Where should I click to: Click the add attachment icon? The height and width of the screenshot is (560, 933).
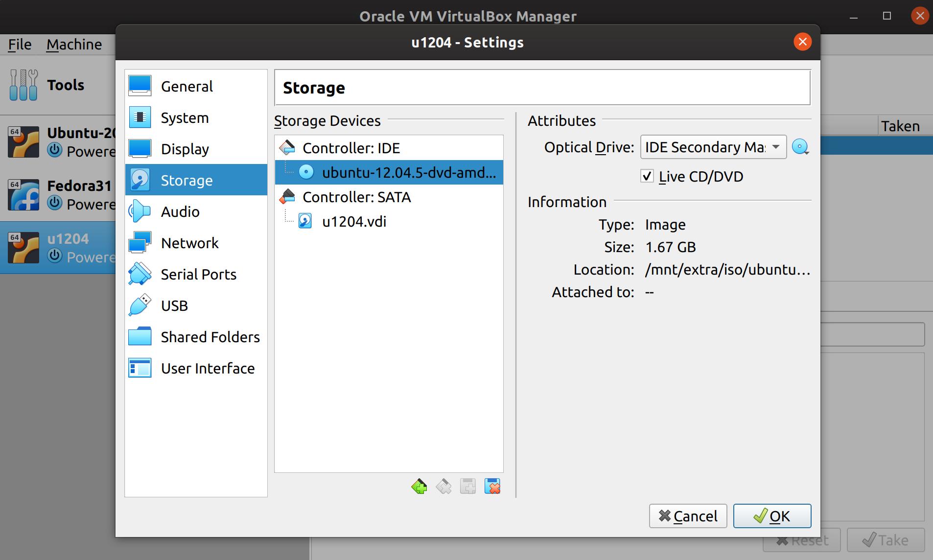pyautogui.click(x=468, y=486)
